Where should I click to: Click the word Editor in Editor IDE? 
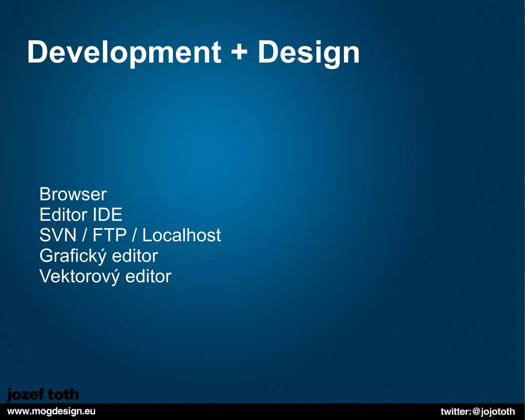63,215
